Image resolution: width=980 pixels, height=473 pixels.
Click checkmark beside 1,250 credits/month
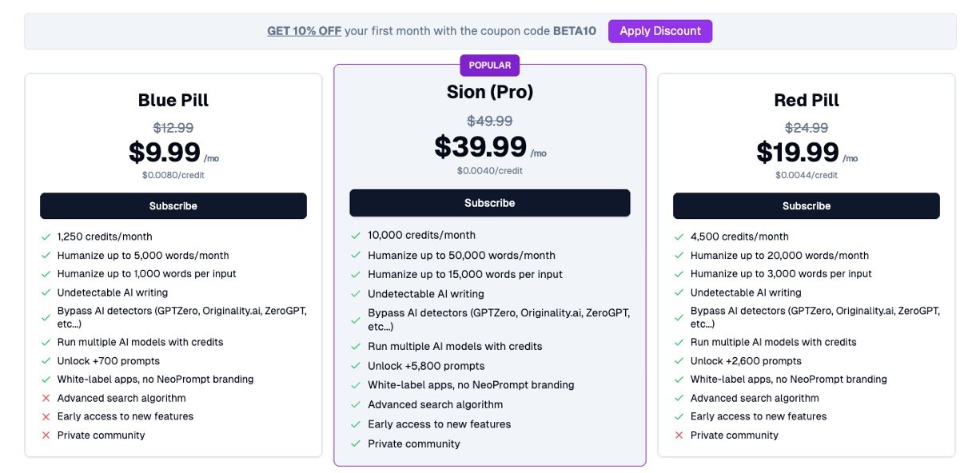46,236
